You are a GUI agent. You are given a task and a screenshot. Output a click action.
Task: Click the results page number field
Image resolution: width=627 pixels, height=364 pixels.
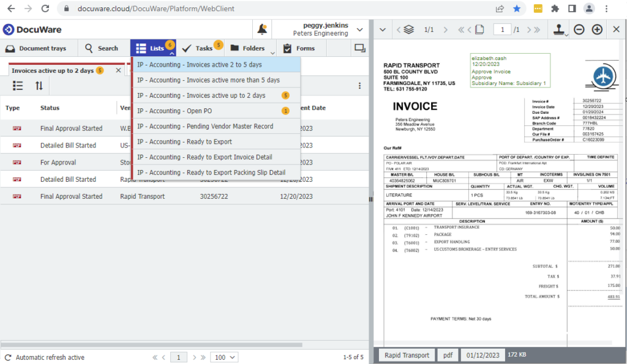178,357
